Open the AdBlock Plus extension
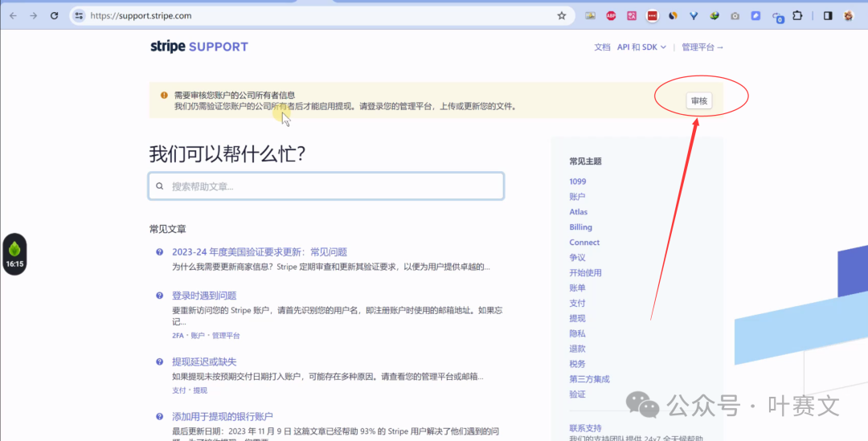868x441 pixels. 611,15
